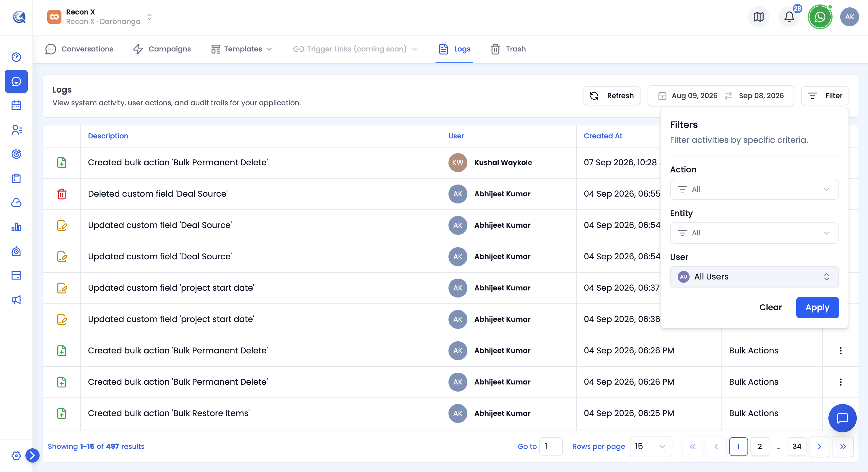Select the Logs tab
Screen dimensions: 868x472
point(454,49)
